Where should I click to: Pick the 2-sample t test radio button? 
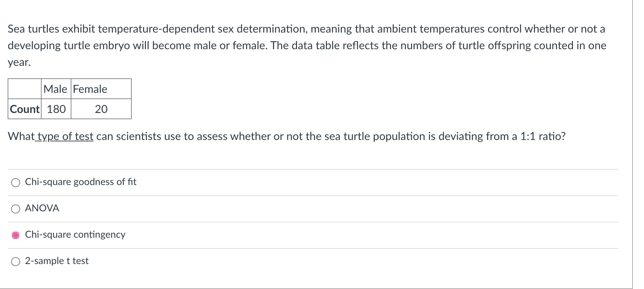[x=16, y=262]
